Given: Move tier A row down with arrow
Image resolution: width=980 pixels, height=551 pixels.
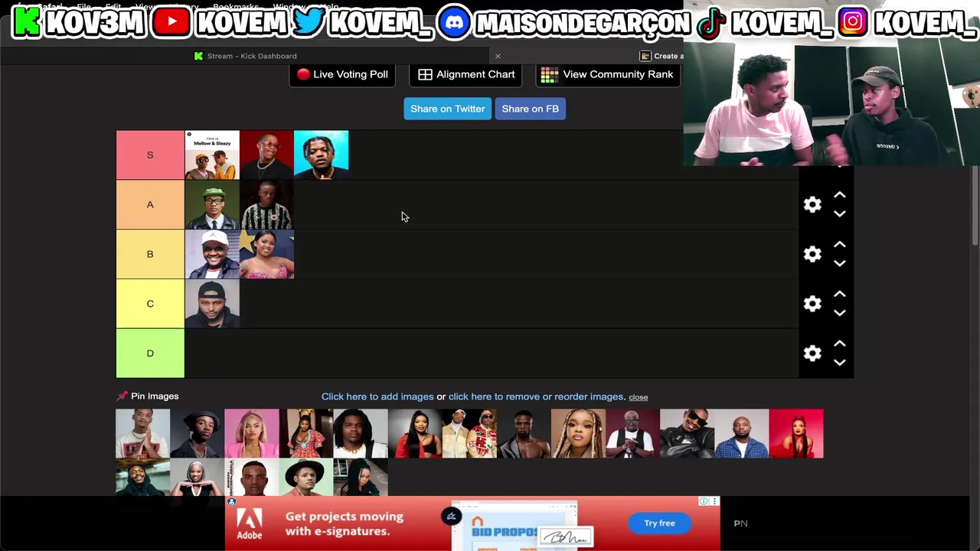Looking at the screenshot, I should click(840, 214).
